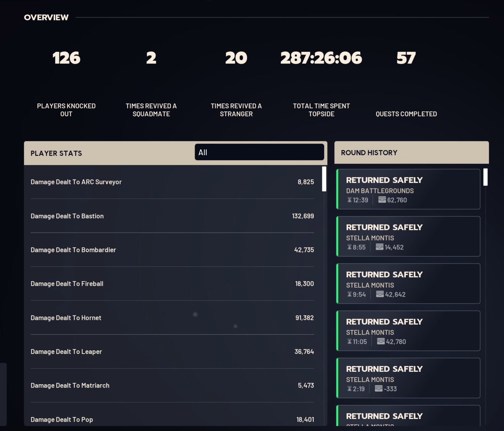Click the Pop damage value 18,401
The width and height of the screenshot is (504, 431).
pyautogui.click(x=305, y=419)
